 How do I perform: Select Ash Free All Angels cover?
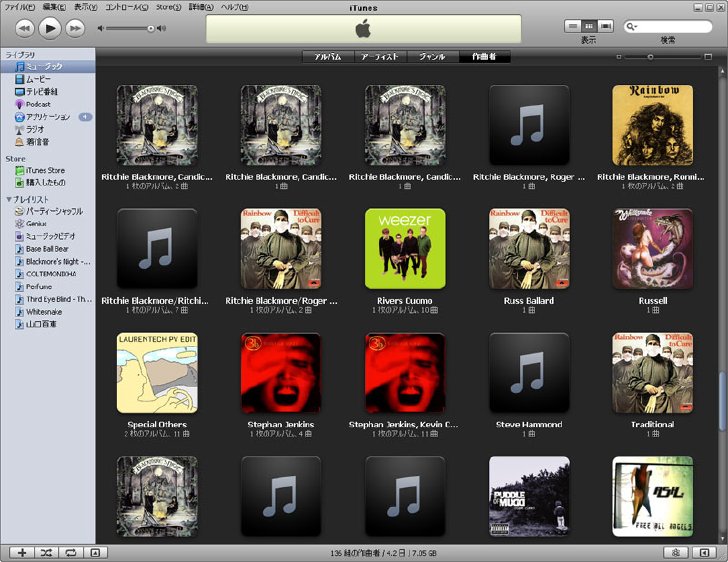pos(653,496)
